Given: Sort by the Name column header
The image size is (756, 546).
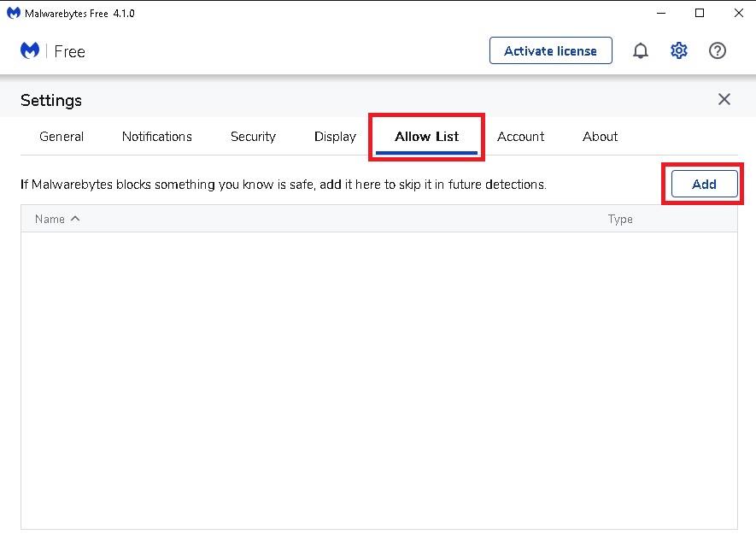Looking at the screenshot, I should (x=57, y=219).
